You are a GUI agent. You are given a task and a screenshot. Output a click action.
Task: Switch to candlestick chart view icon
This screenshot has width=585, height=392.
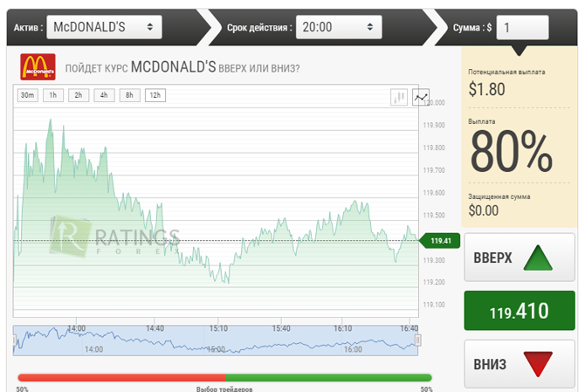coord(399,98)
